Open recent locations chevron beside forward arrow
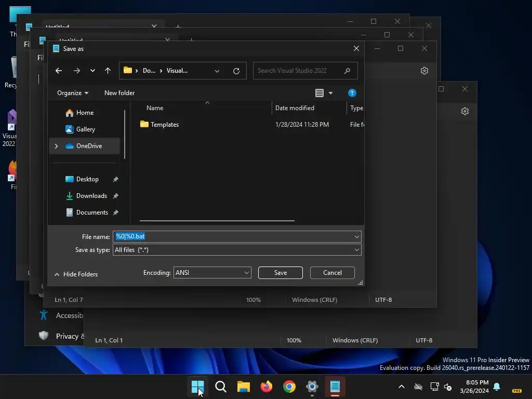The image size is (532, 399). [92, 71]
